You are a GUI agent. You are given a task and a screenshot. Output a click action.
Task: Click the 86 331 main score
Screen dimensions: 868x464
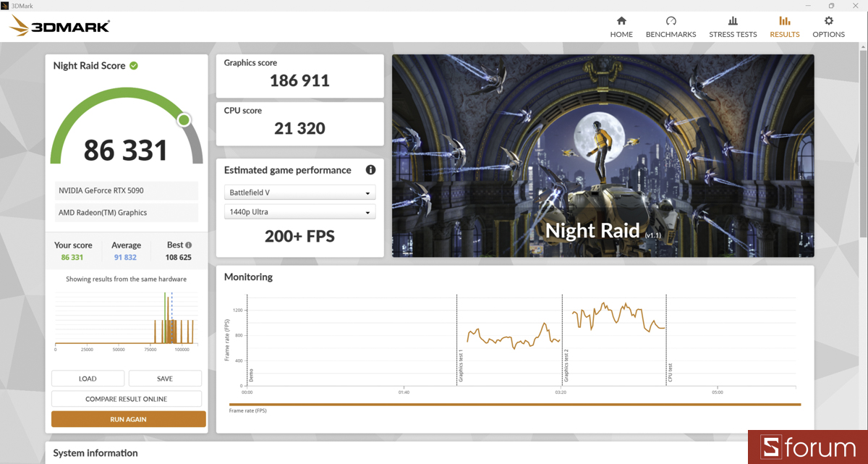point(126,150)
